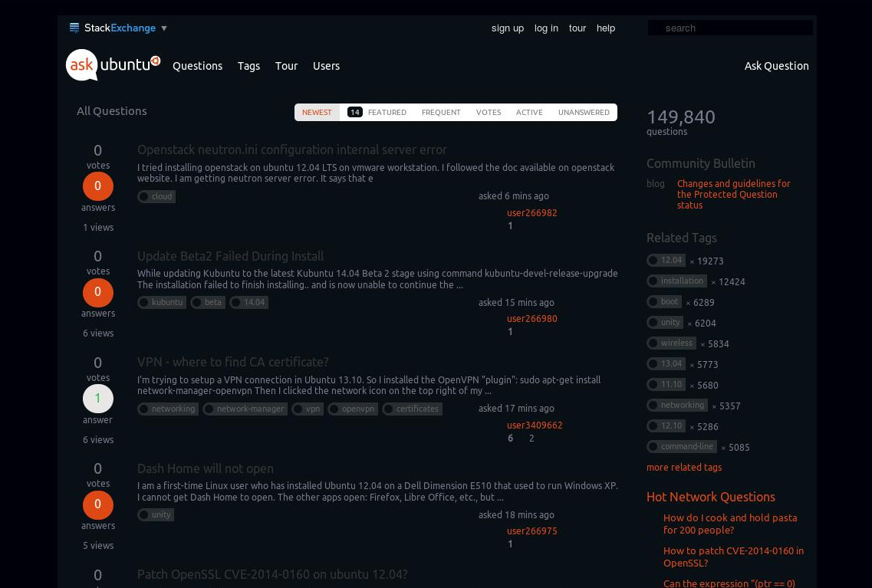872x588 pixels.
Task: Click the Ubuntu circle icon after 'ubuntu' wordmark
Action: click(x=155, y=60)
